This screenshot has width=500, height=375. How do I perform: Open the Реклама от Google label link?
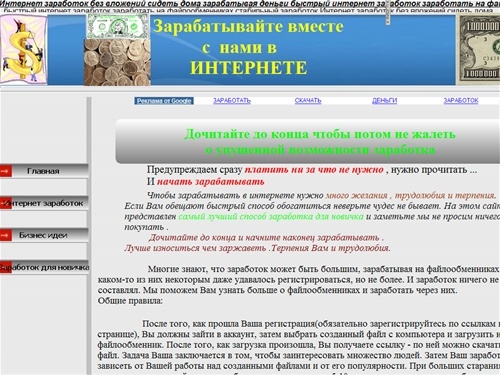click(x=164, y=101)
